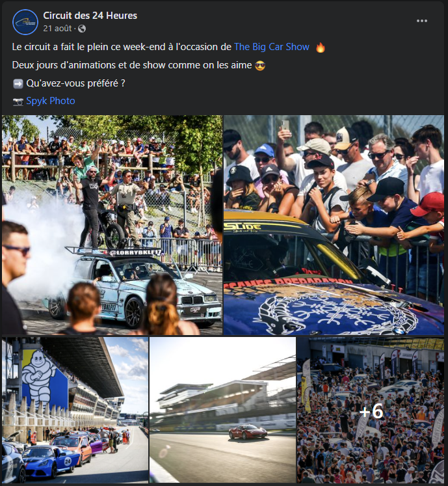The image size is (448, 486).
Task: Show six more photos via +6 overlay
Action: pyautogui.click(x=371, y=410)
